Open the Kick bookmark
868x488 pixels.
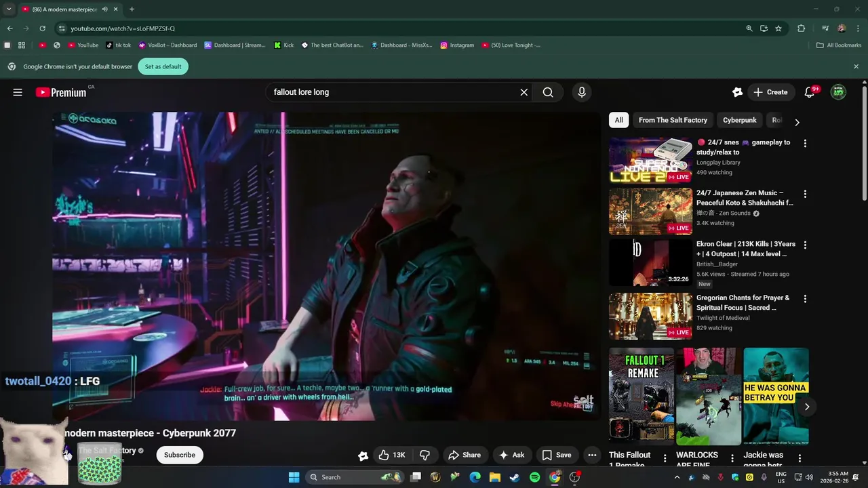(284, 45)
